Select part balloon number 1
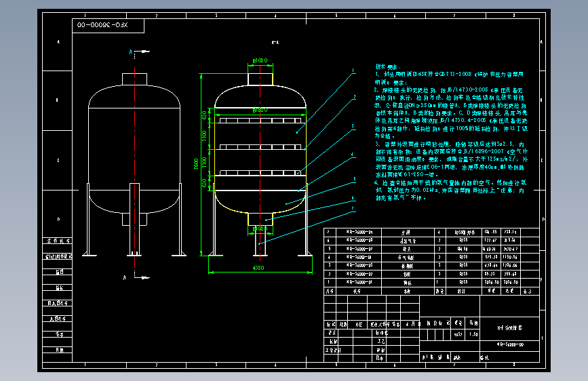The width and height of the screenshot is (588, 381). [x=353, y=70]
